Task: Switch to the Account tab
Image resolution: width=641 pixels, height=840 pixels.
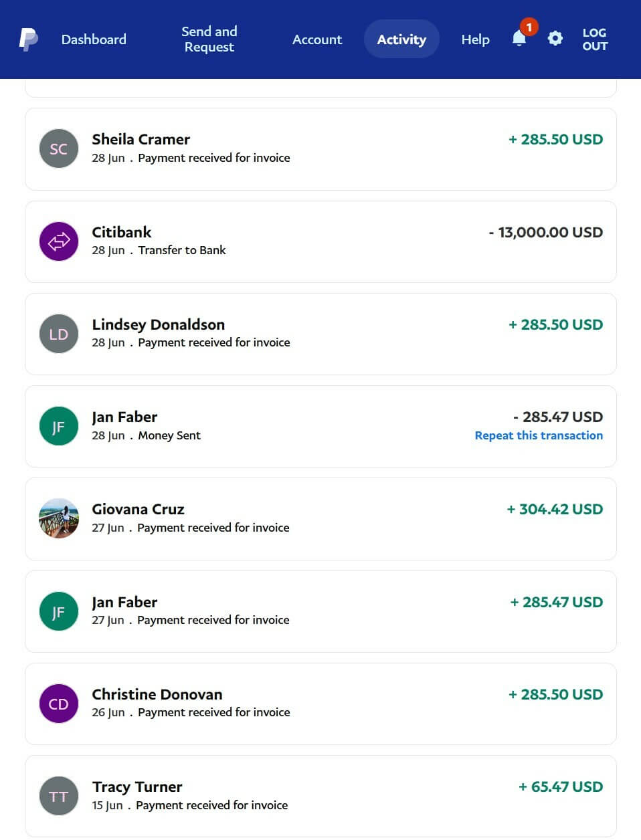Action: (x=317, y=39)
